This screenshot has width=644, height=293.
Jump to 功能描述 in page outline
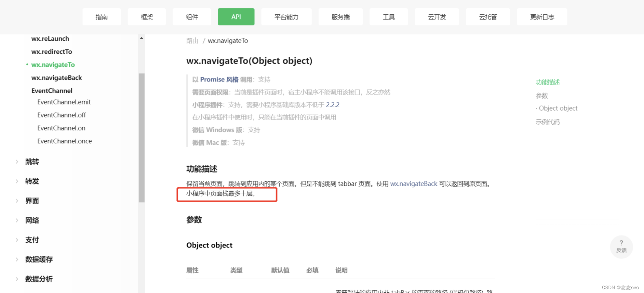pos(548,82)
